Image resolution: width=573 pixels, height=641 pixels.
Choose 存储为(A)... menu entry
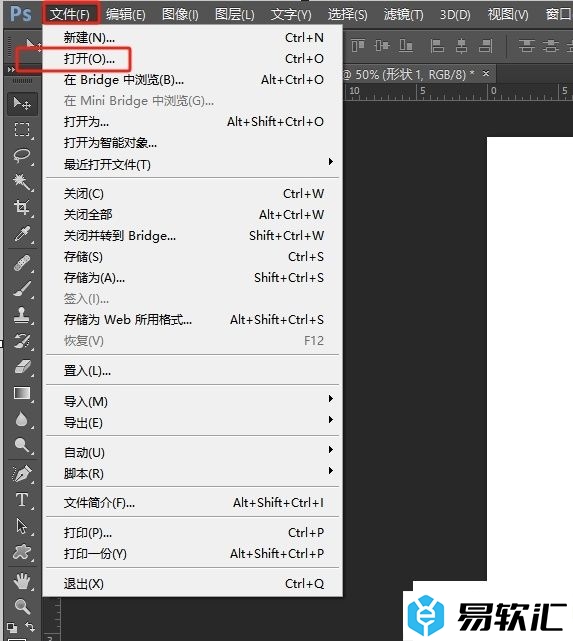pyautogui.click(x=192, y=278)
